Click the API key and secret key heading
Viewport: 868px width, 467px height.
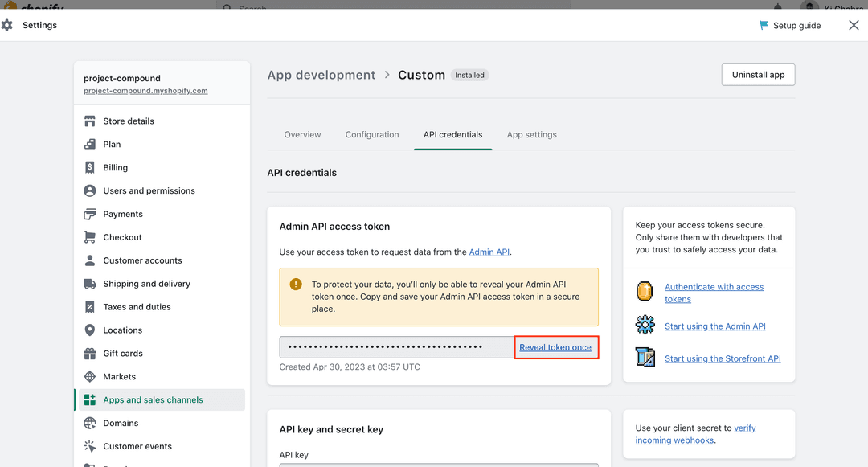(x=332, y=429)
